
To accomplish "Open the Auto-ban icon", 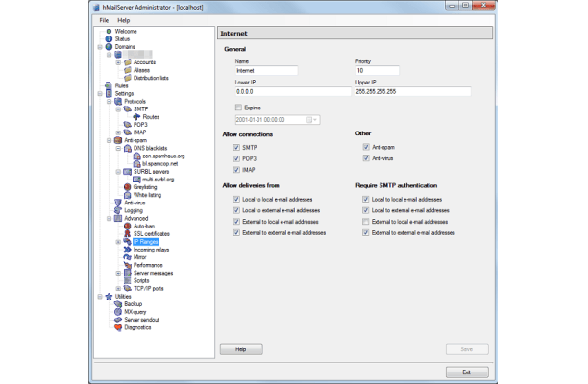I will click(x=128, y=226).
